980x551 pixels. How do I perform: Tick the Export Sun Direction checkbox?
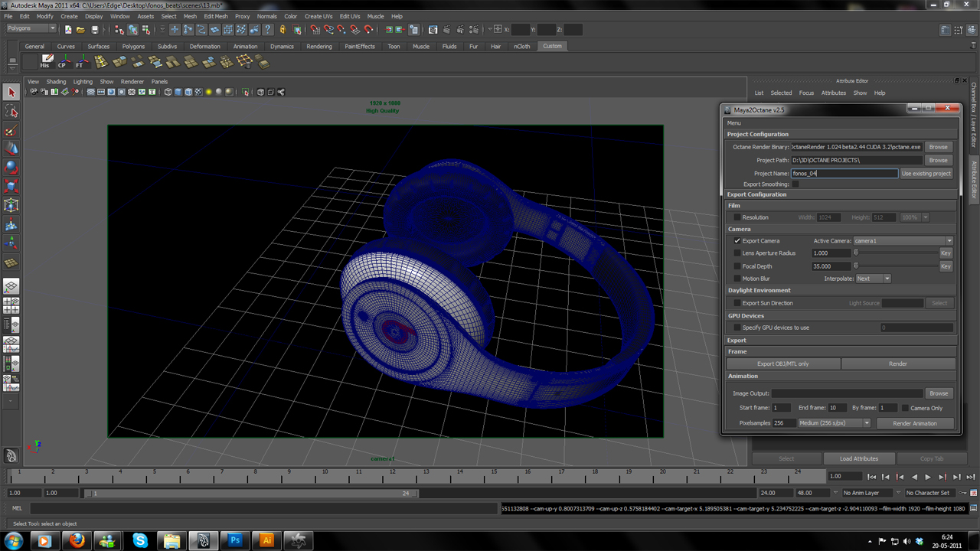coord(737,303)
